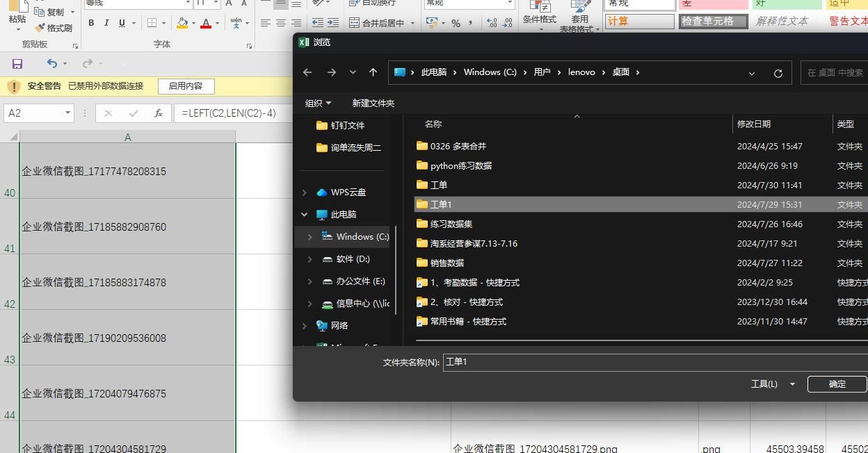Viewport: 868px width, 453px height.
Task: Apply italic formatting
Action: [106, 22]
